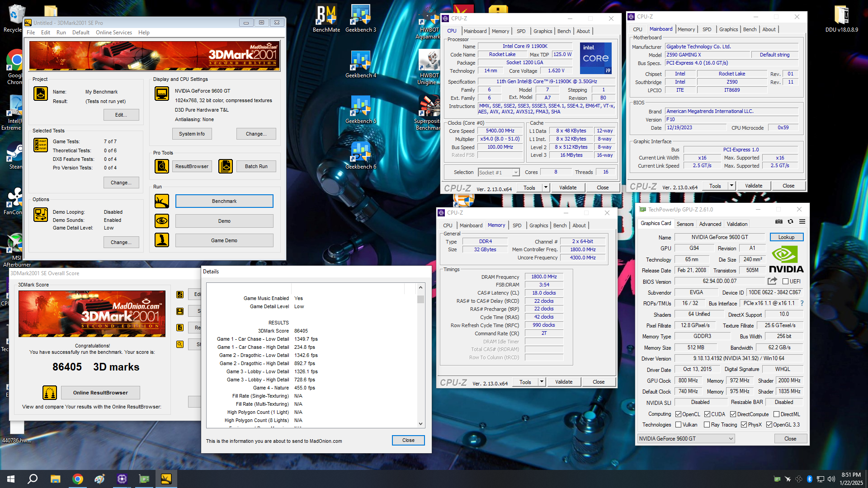Toggle the CUDA checkbox
The width and height of the screenshot is (868, 488).
[x=707, y=414]
